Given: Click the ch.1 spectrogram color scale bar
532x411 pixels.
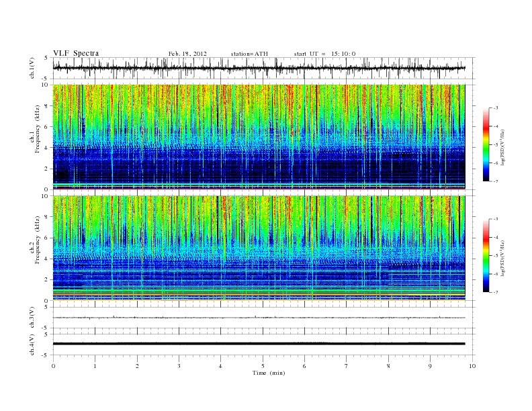Looking at the screenshot, I should pos(486,144).
